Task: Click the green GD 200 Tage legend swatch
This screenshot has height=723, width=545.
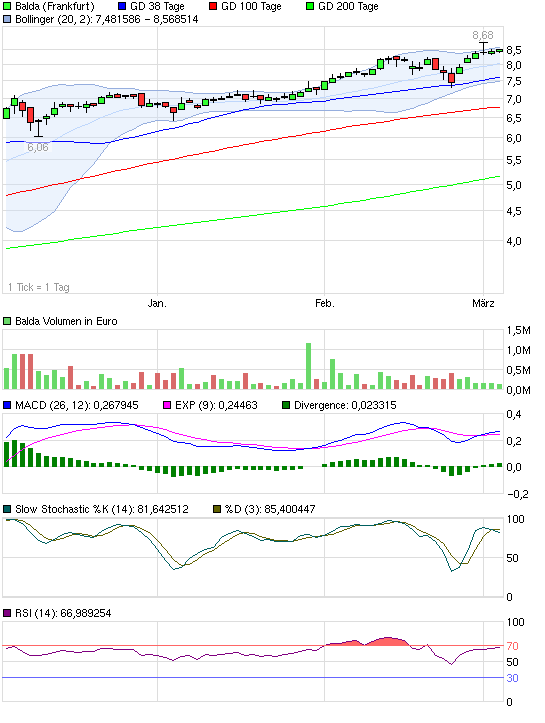Action: [310, 6]
